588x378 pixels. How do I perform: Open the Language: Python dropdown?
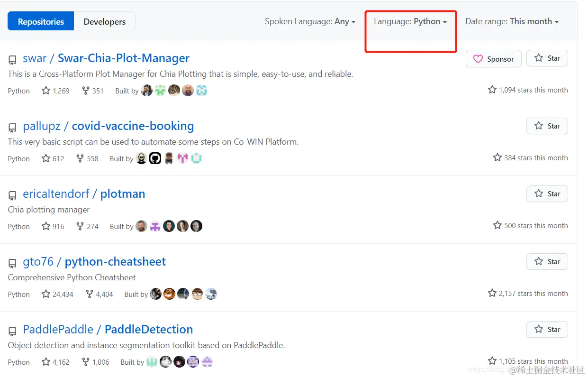pos(410,21)
